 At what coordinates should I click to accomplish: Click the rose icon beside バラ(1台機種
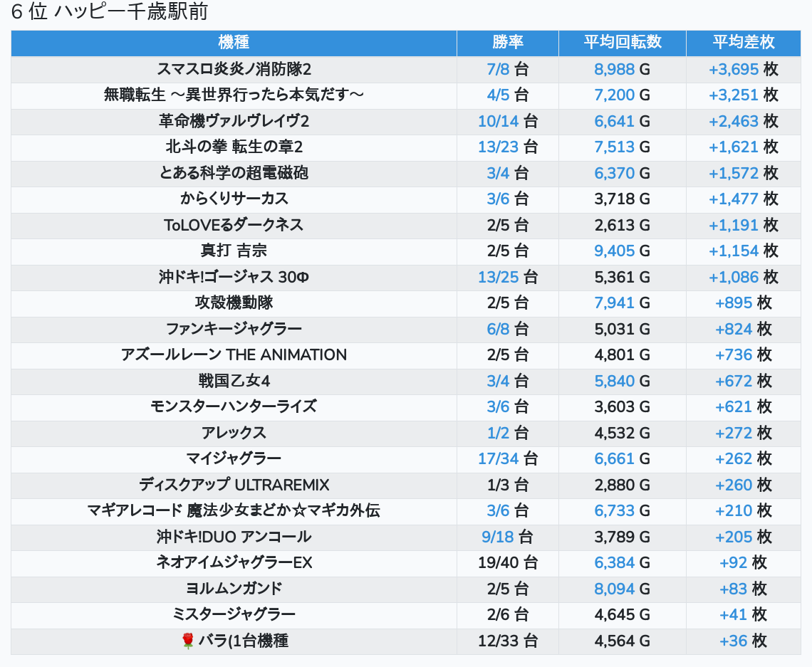point(188,641)
